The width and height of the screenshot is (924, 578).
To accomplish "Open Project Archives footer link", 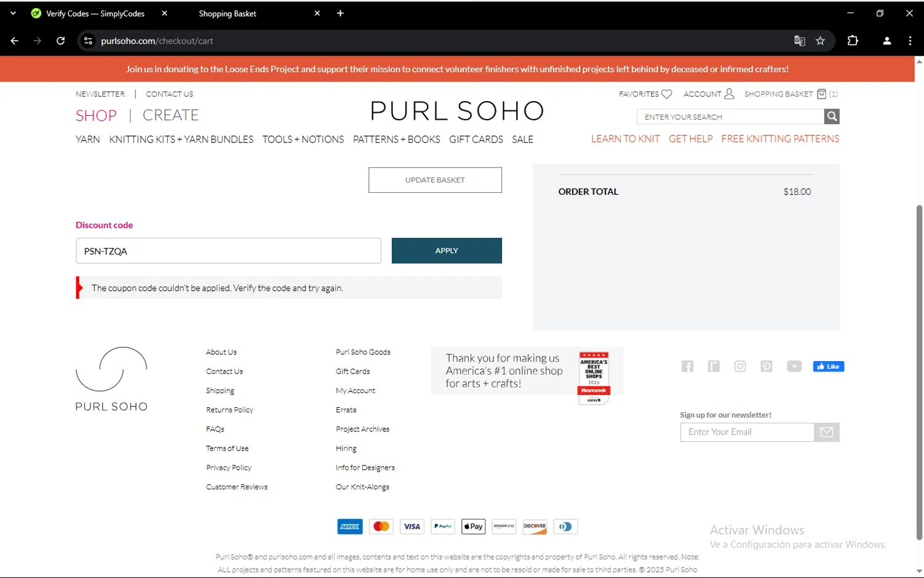I will pyautogui.click(x=362, y=429).
